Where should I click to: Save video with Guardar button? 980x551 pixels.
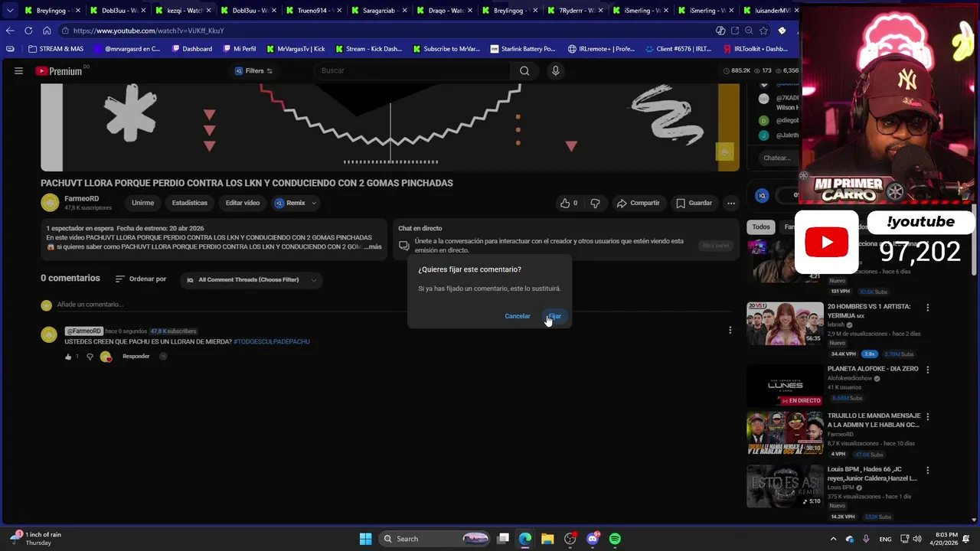[x=694, y=203]
